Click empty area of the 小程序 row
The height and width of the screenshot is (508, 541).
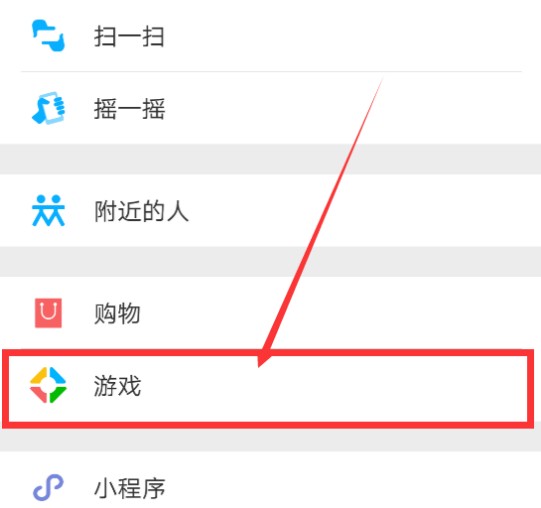pyautogui.click(x=345, y=483)
